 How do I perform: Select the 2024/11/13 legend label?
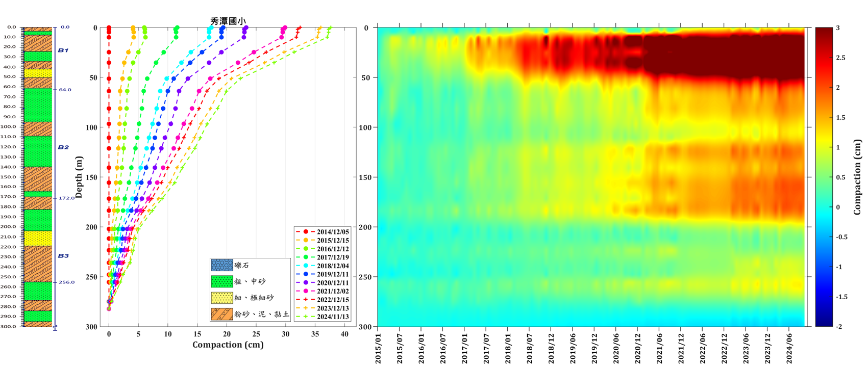(x=333, y=317)
